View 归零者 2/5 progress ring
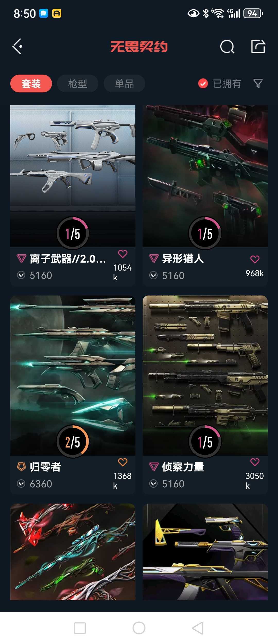The image size is (278, 644). pos(73,441)
